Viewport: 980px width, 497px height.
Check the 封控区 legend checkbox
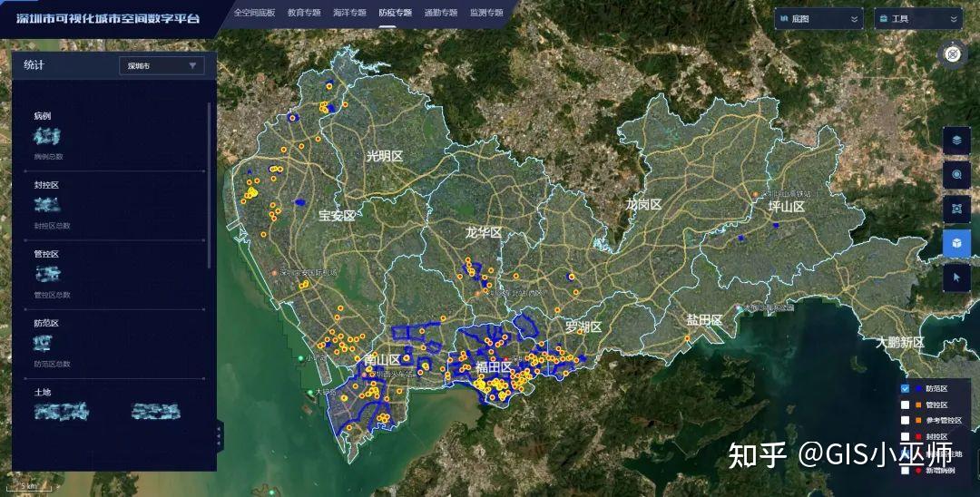click(905, 436)
